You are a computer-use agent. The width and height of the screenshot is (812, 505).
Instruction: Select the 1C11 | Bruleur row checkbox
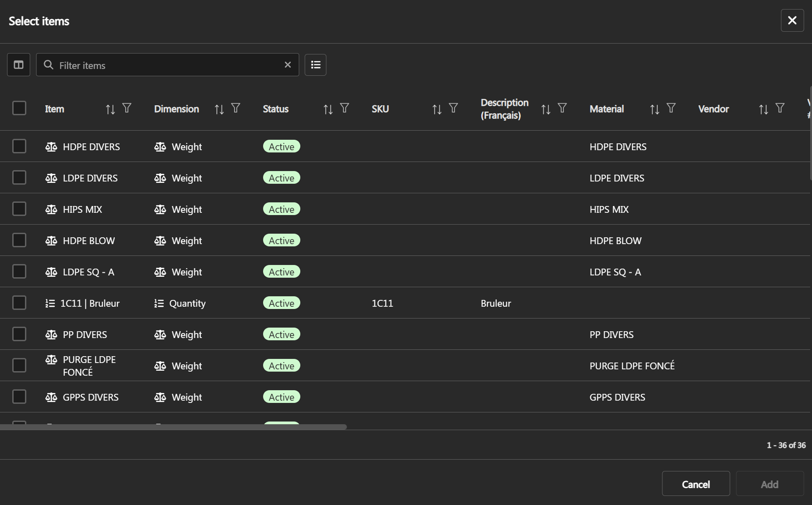[x=19, y=303]
